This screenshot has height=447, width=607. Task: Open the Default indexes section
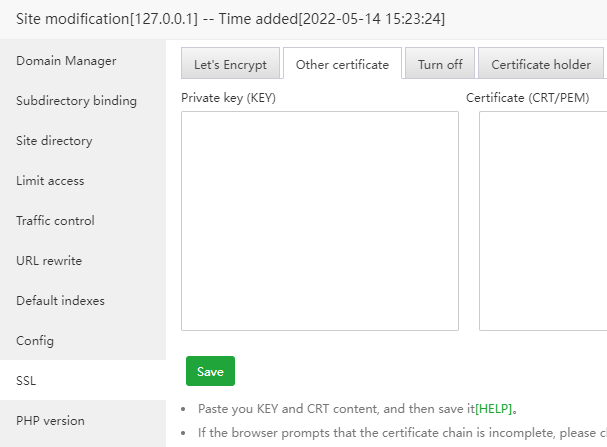tap(60, 301)
